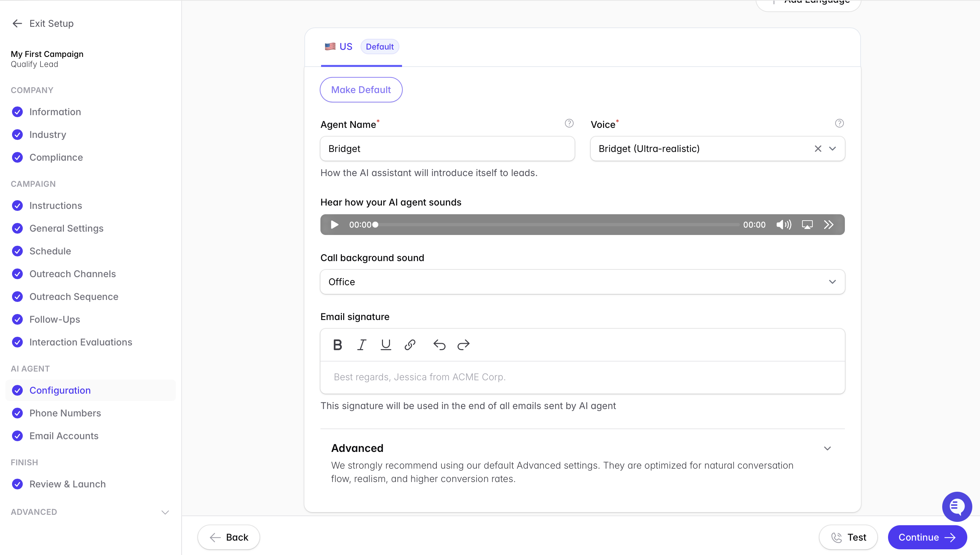Click into the Agent Name field
This screenshot has width=980, height=555.
click(x=447, y=149)
